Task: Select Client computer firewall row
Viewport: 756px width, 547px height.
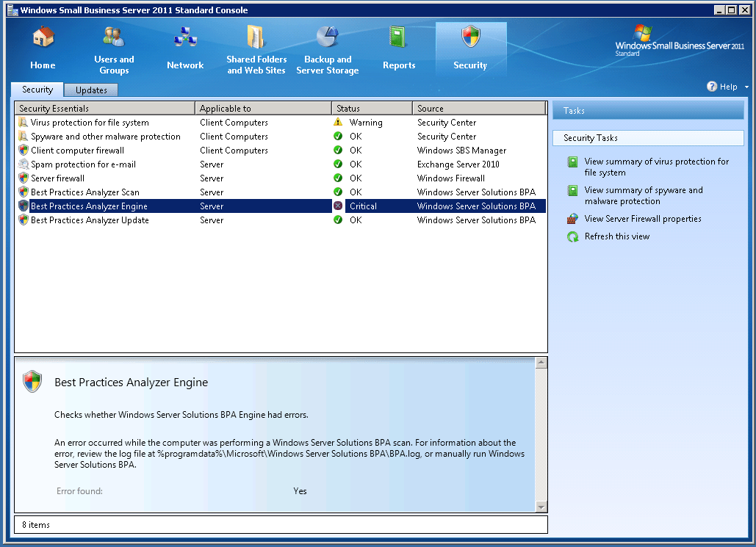Action: (281, 151)
